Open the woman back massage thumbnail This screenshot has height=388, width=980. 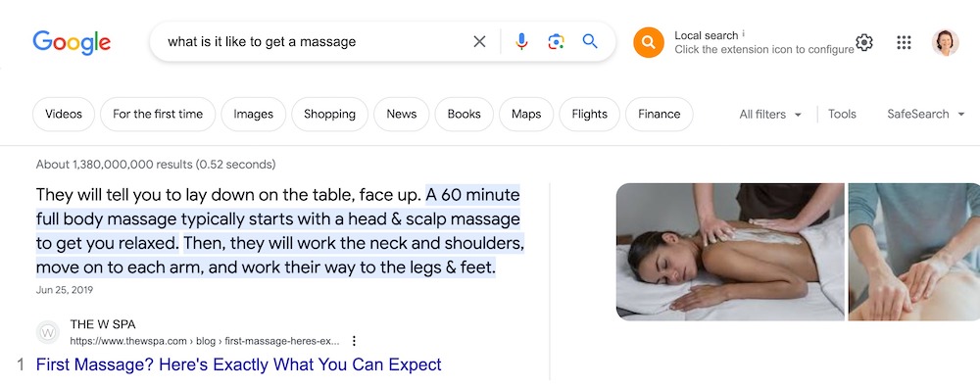pos(730,252)
